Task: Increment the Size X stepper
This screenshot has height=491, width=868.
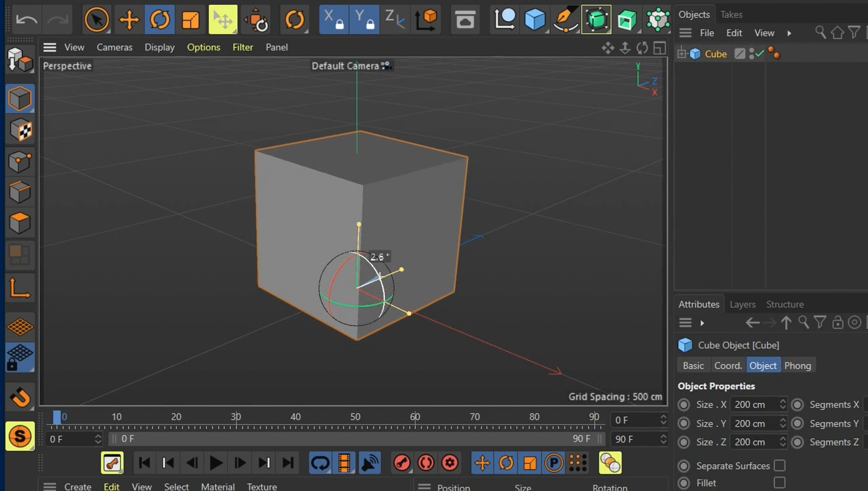Action: (x=783, y=401)
